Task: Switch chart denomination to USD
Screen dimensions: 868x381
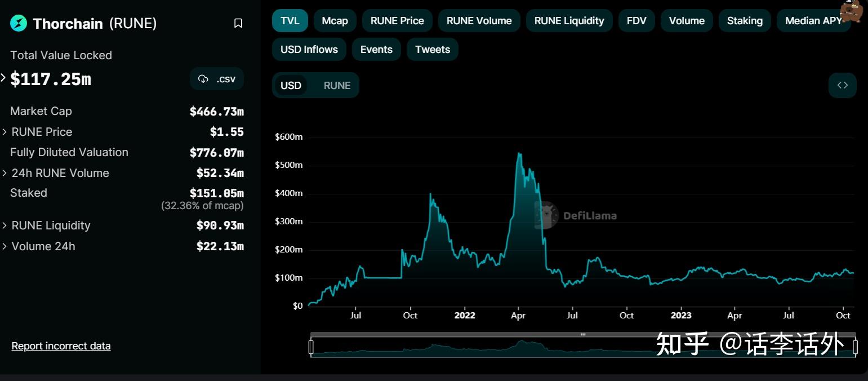Action: coord(291,85)
